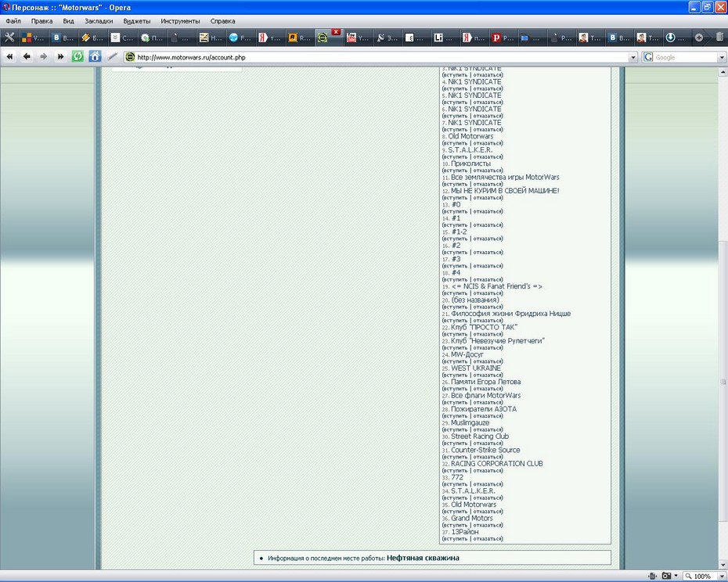Switch to the Rockstar 'R' tab
The height and width of the screenshot is (582, 728).
299,38
